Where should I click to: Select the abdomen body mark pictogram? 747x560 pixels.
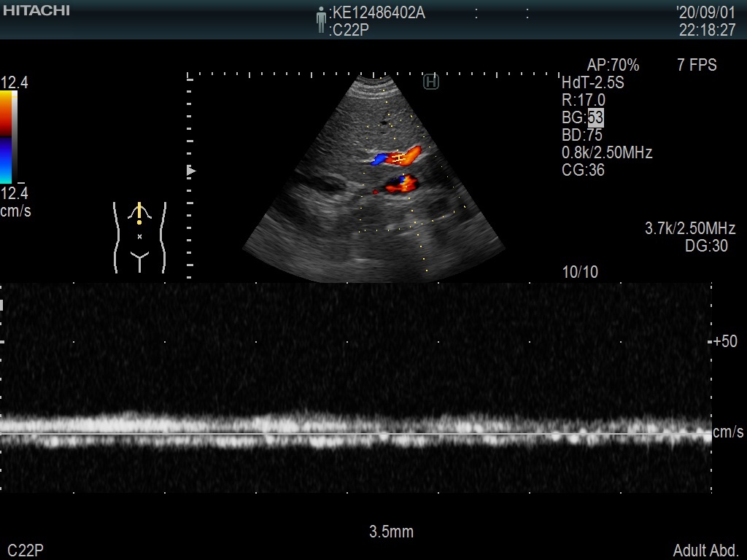tap(139, 237)
